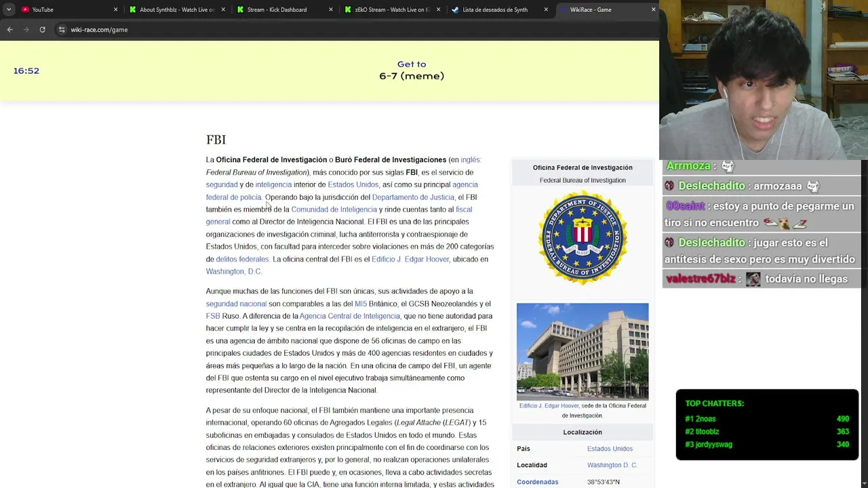Follow the 'seguridad nacional' link

point(236,304)
